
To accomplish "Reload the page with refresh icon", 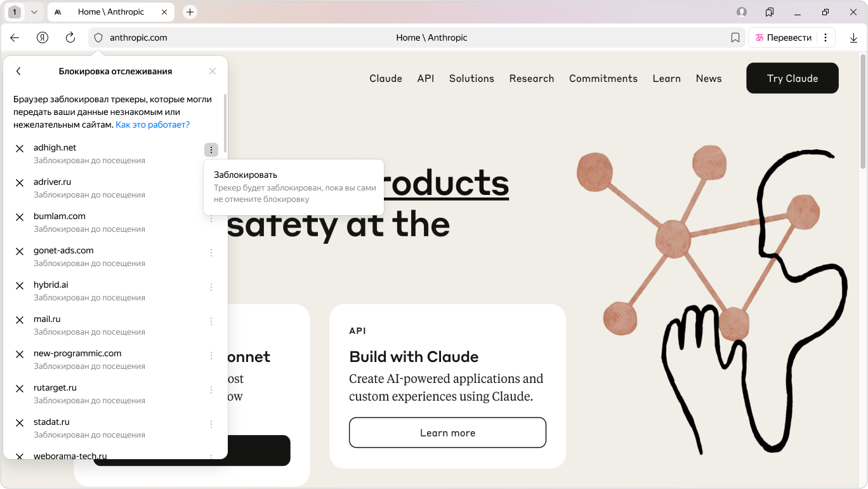I will coord(70,37).
